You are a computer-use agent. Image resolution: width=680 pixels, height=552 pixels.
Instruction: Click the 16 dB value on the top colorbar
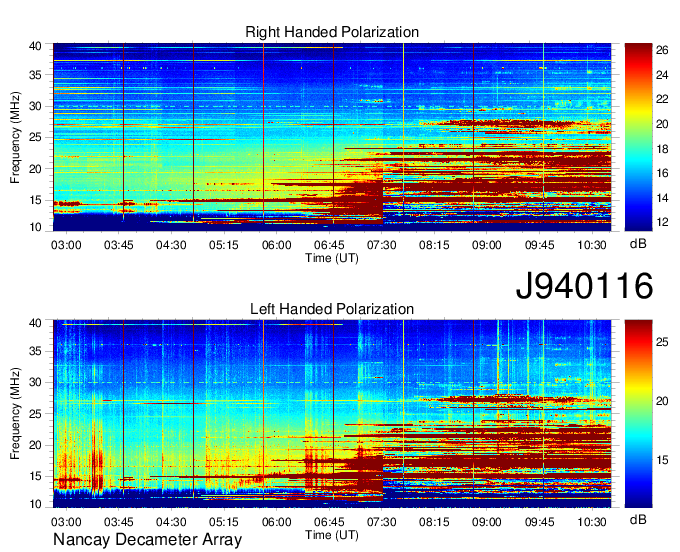point(662,173)
